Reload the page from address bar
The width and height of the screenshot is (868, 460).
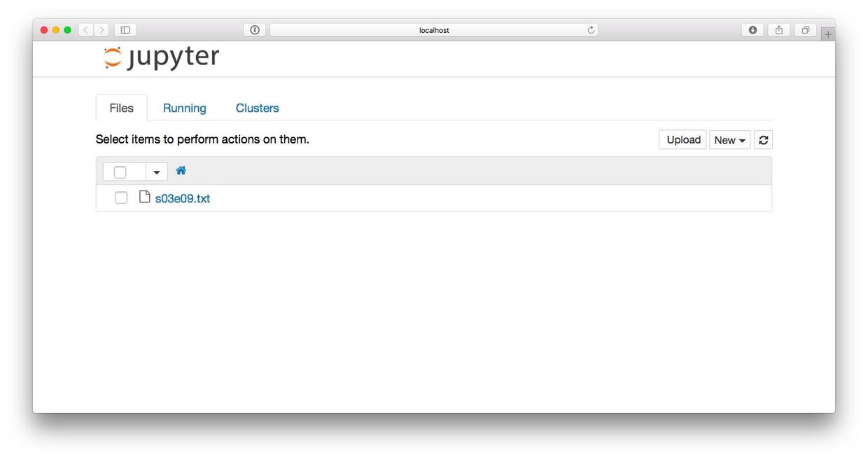click(x=591, y=30)
